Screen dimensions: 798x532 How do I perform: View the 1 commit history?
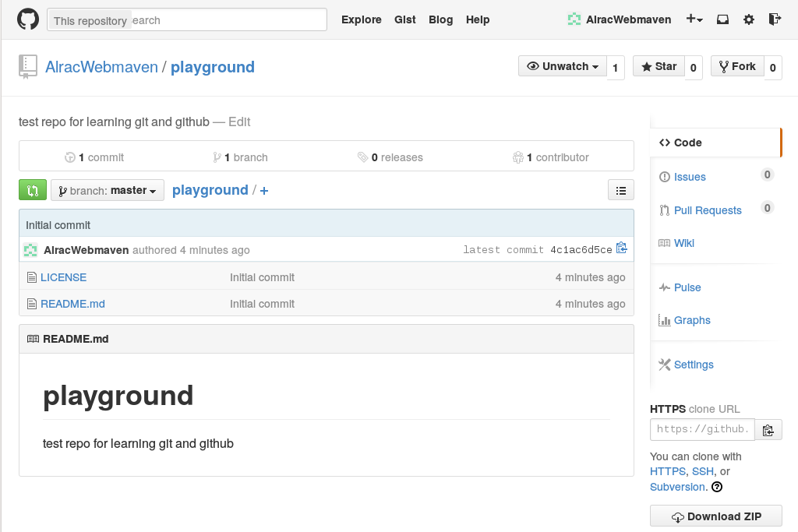click(94, 157)
